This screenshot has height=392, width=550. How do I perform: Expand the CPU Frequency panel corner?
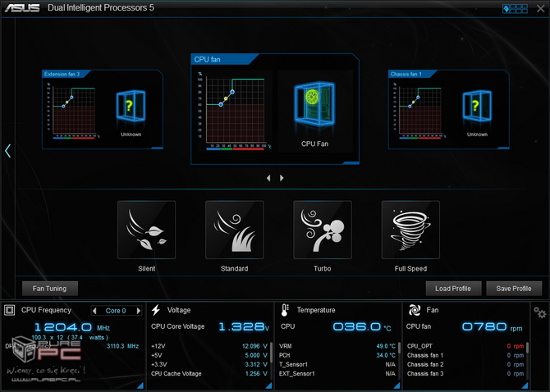point(140,385)
